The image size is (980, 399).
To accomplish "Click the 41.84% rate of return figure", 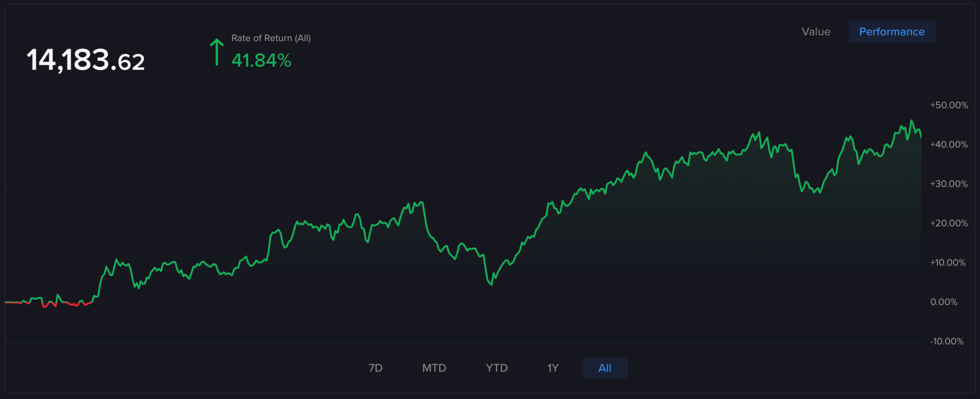I will click(x=261, y=61).
